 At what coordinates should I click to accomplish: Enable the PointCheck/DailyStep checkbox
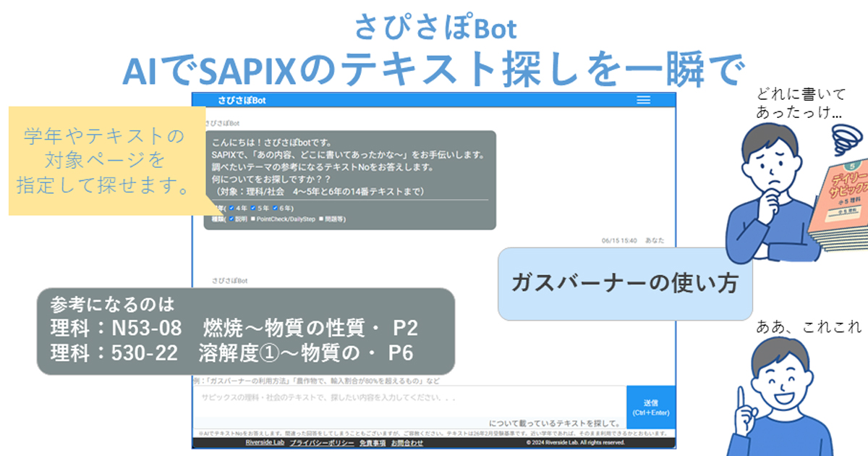[253, 219]
